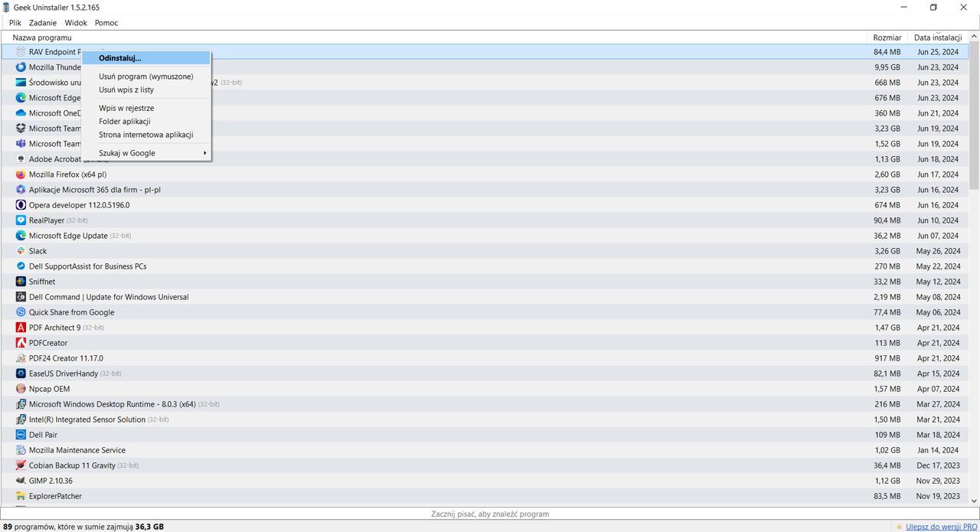Open the Plik menu
The width and height of the screenshot is (980, 532).
point(15,23)
